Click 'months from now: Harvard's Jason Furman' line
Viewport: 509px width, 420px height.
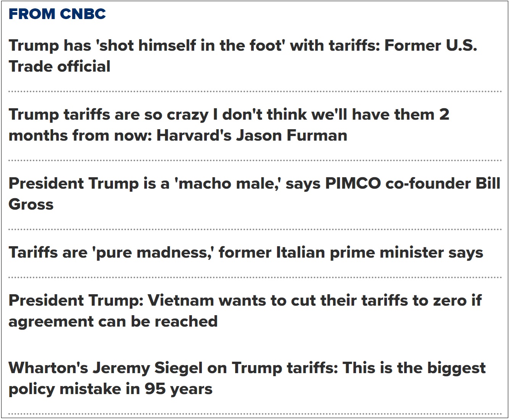178,136
